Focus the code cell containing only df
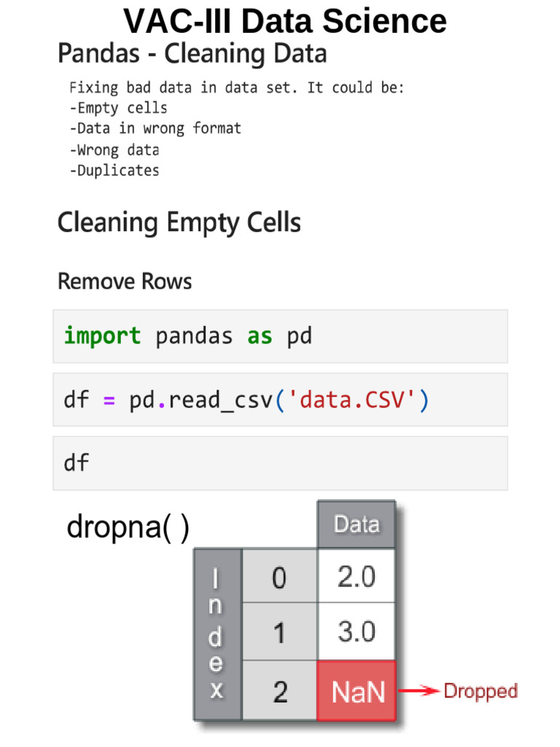Image resolution: width=560 pixels, height=747 pixels. pos(280,463)
